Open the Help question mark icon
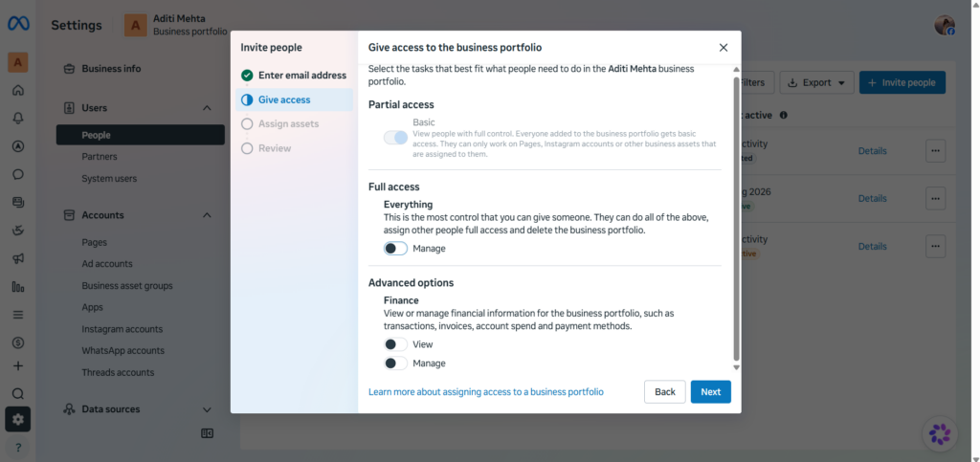The height and width of the screenshot is (462, 980). click(18, 447)
